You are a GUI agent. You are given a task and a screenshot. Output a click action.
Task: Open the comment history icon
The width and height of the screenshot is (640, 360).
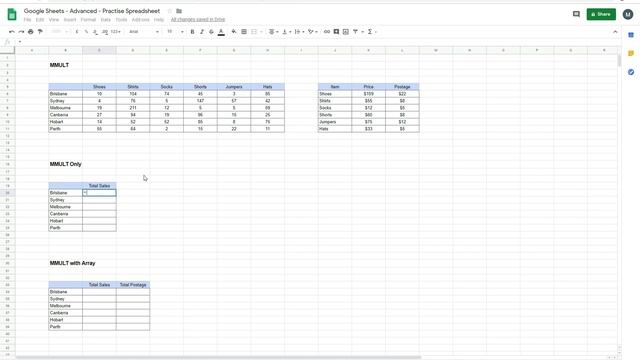tap(576, 14)
